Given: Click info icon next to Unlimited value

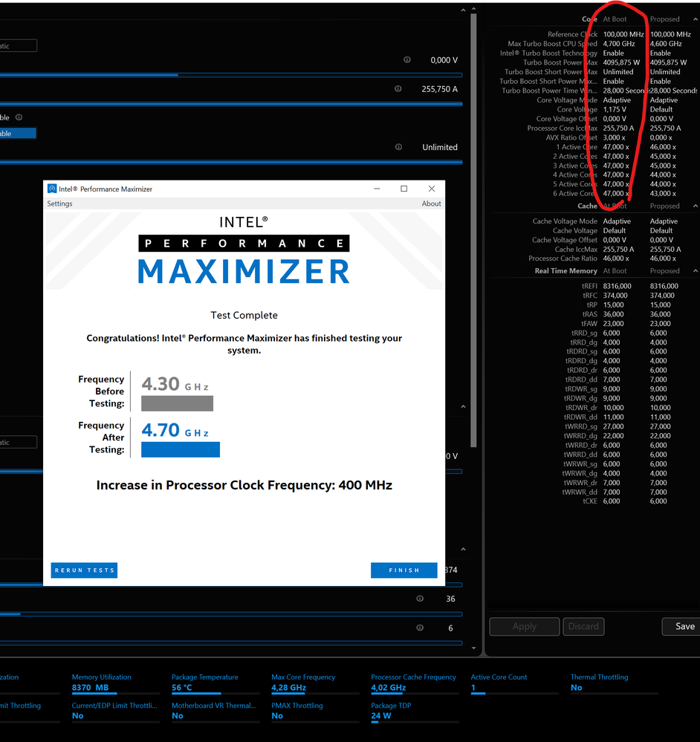Looking at the screenshot, I should (398, 147).
